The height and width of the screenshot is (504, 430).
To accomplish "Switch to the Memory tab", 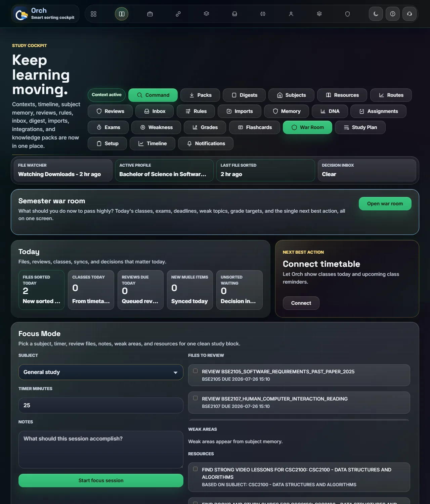I will point(287,111).
